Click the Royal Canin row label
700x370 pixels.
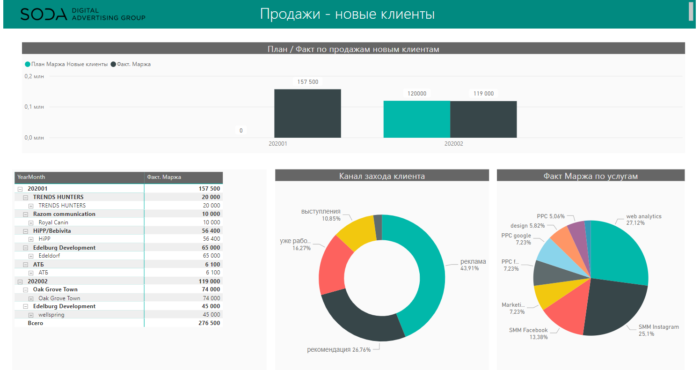(x=53, y=223)
